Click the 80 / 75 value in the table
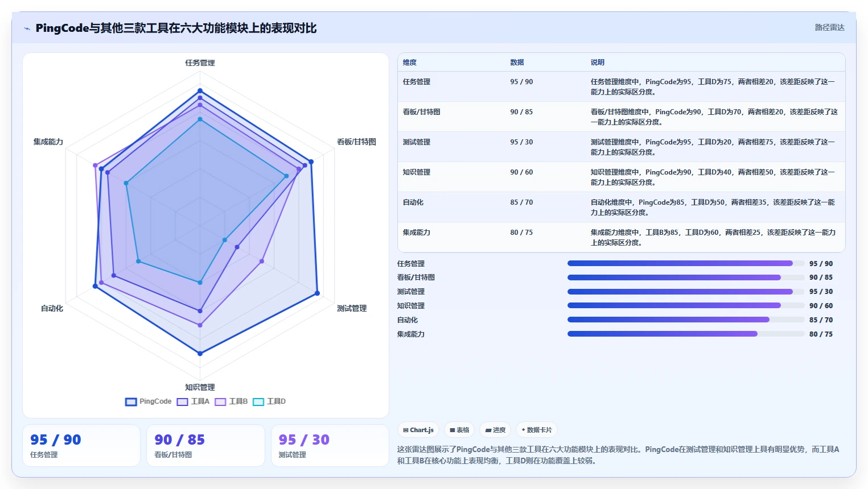 pos(521,233)
